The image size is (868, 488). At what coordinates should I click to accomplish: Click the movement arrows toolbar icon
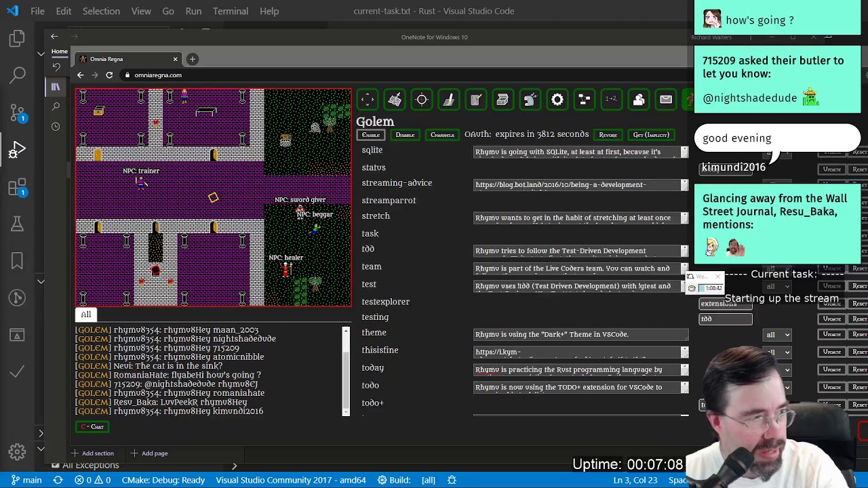coord(368,100)
